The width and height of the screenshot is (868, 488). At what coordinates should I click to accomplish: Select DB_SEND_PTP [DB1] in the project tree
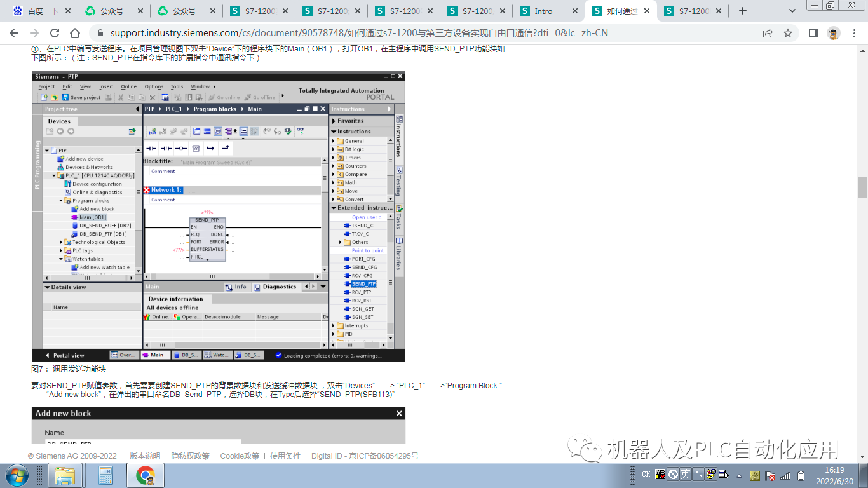tap(99, 234)
